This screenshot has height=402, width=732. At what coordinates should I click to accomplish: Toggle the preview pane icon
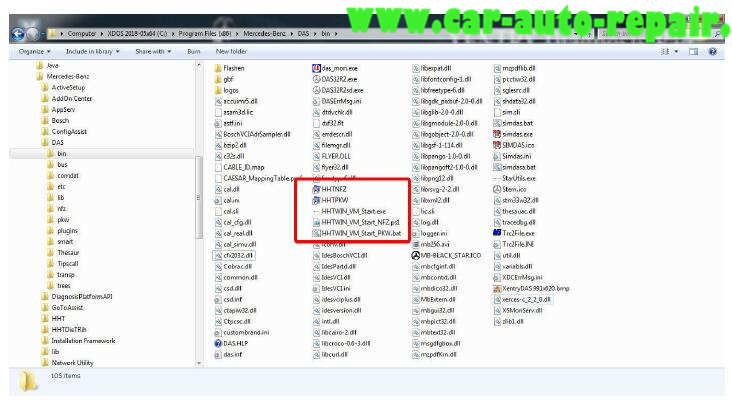pos(694,51)
